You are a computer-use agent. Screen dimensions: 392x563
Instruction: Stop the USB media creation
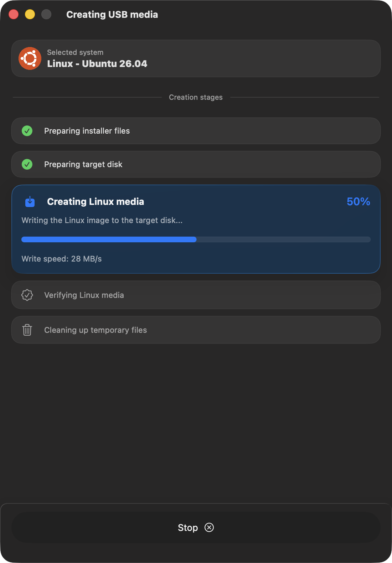tap(196, 527)
